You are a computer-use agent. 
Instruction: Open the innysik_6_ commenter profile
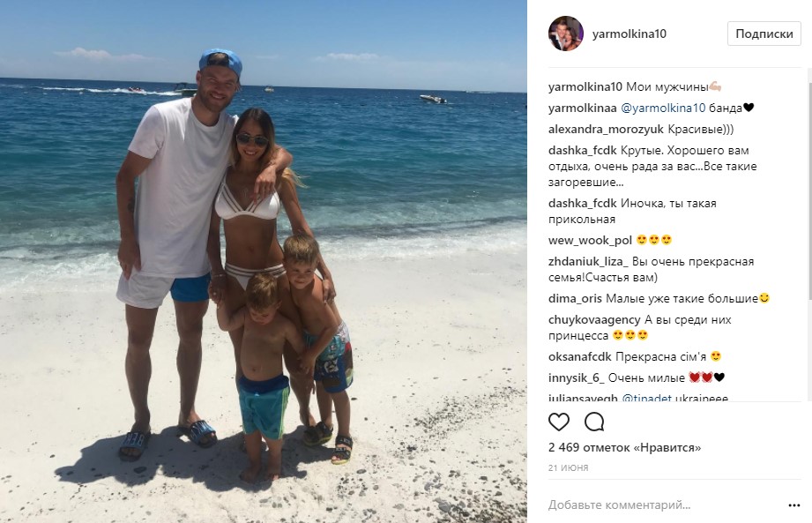(577, 377)
